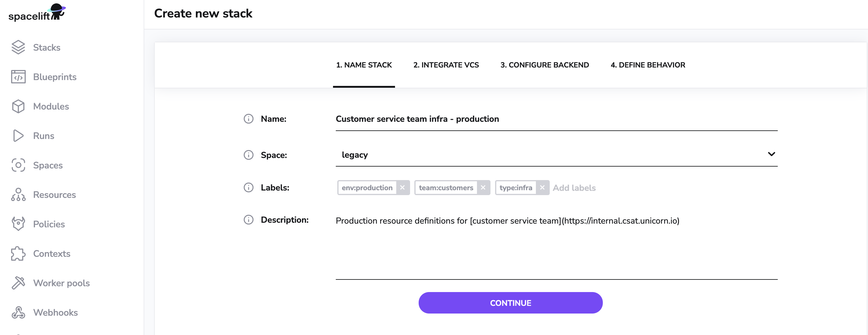Remove the team:customers label

[x=483, y=188]
